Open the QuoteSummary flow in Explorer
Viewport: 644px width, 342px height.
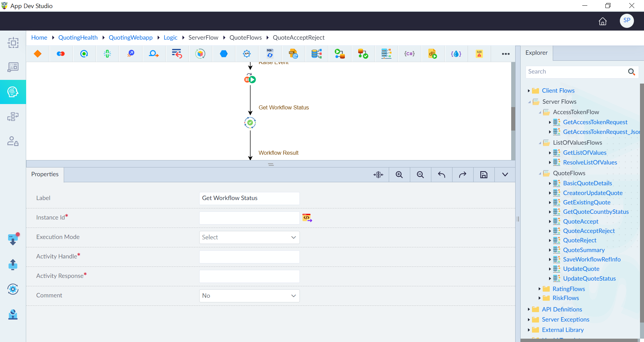click(584, 250)
